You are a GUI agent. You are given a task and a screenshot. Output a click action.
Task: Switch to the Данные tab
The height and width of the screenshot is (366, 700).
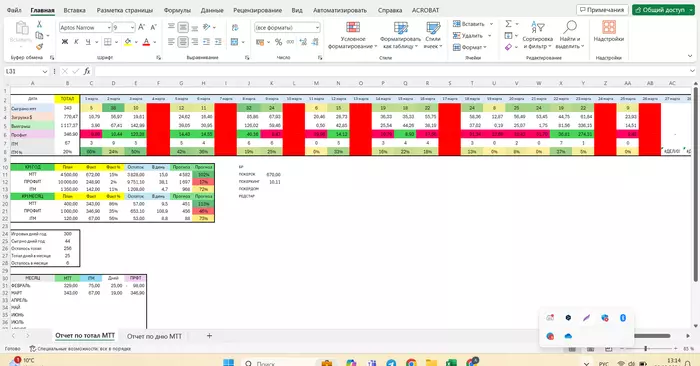pos(212,10)
